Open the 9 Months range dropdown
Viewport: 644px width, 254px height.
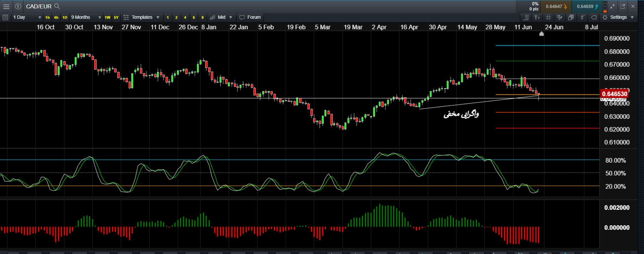tap(86, 17)
